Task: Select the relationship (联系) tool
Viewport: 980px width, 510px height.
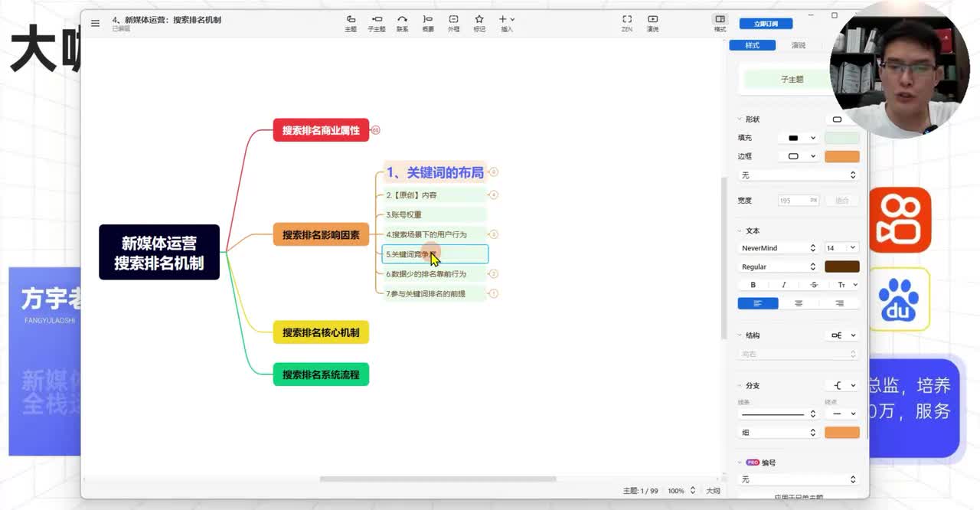Action: pyautogui.click(x=402, y=23)
